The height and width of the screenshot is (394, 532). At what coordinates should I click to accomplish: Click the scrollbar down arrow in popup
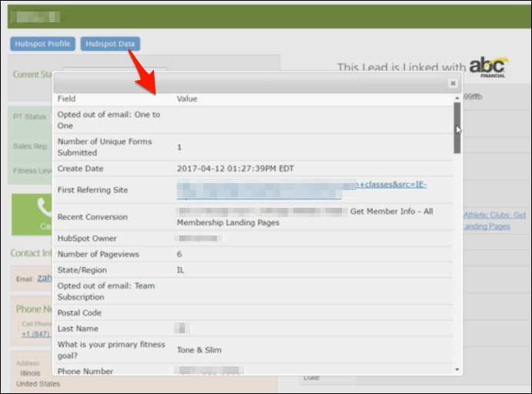tap(457, 369)
